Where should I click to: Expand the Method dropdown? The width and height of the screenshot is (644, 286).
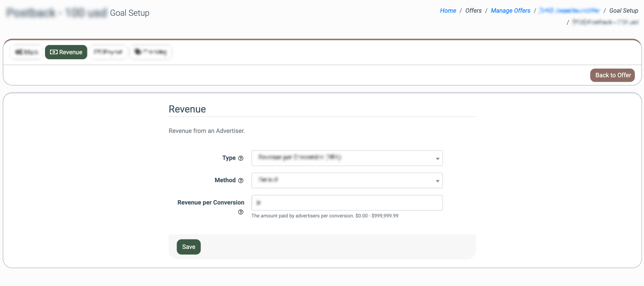[x=347, y=180]
